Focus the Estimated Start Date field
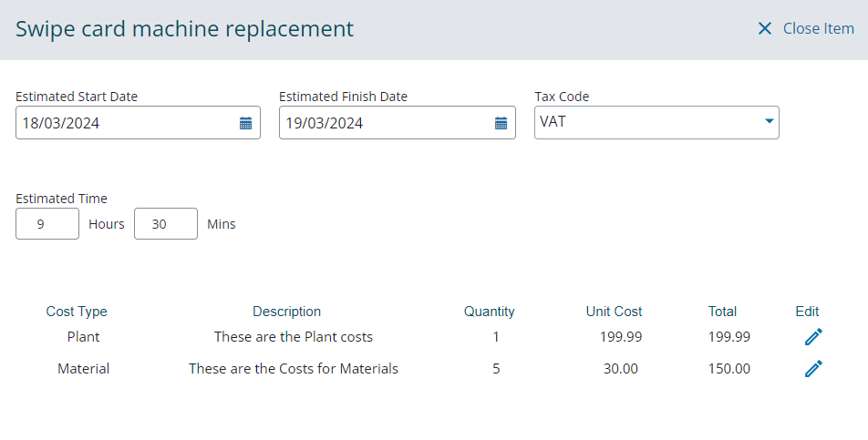This screenshot has width=868, height=440. pos(123,123)
